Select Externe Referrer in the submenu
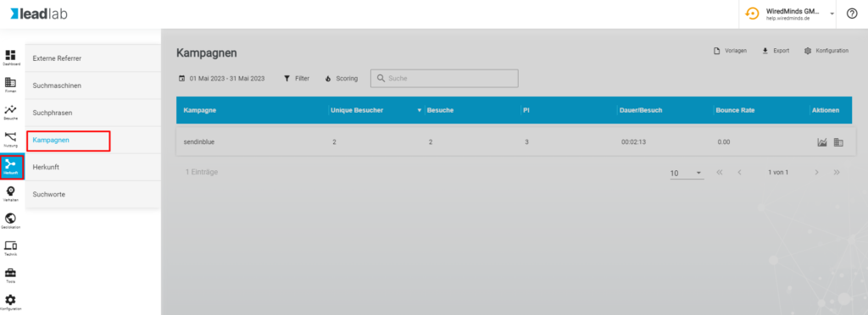This screenshot has width=868, height=315. [93, 58]
